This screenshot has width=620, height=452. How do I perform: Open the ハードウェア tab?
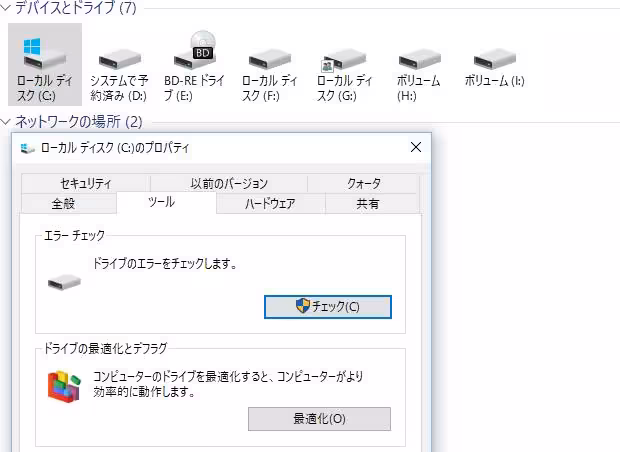point(270,204)
